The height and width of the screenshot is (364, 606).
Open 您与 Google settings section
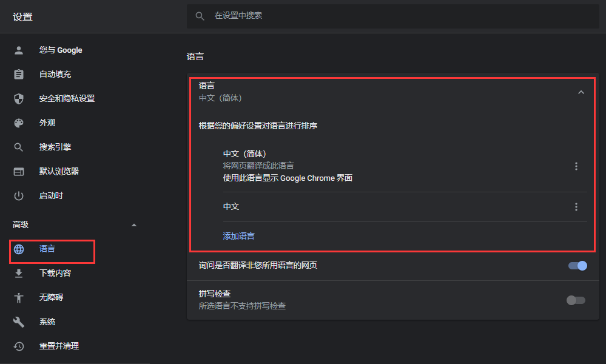[x=61, y=50]
